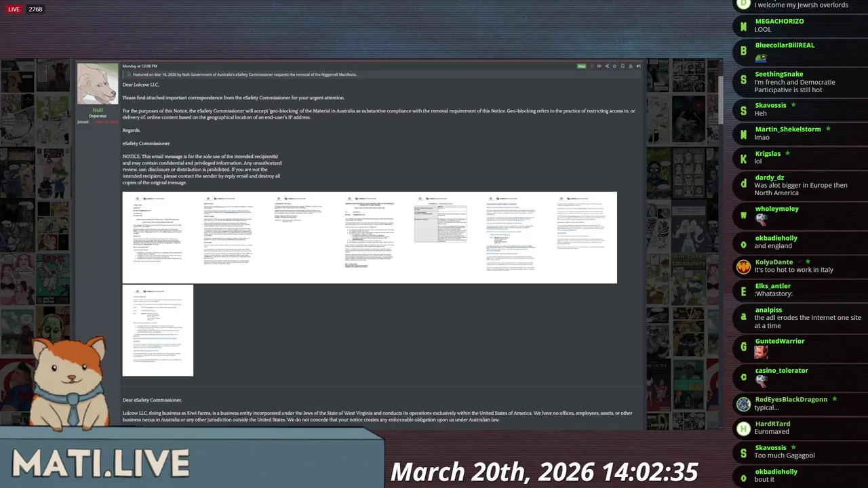
Task: Click the emote in GuntedWarrior's message
Action: (x=761, y=352)
